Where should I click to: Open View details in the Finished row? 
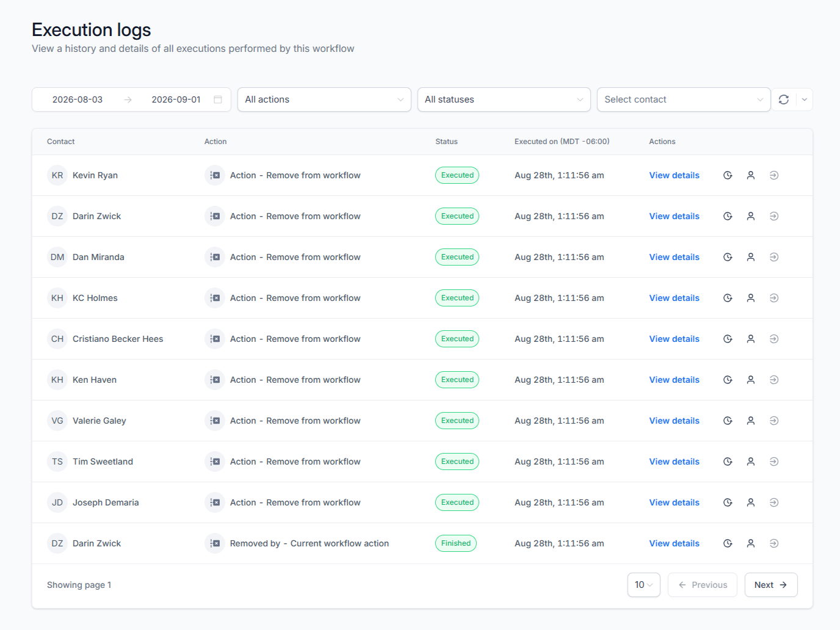(675, 543)
